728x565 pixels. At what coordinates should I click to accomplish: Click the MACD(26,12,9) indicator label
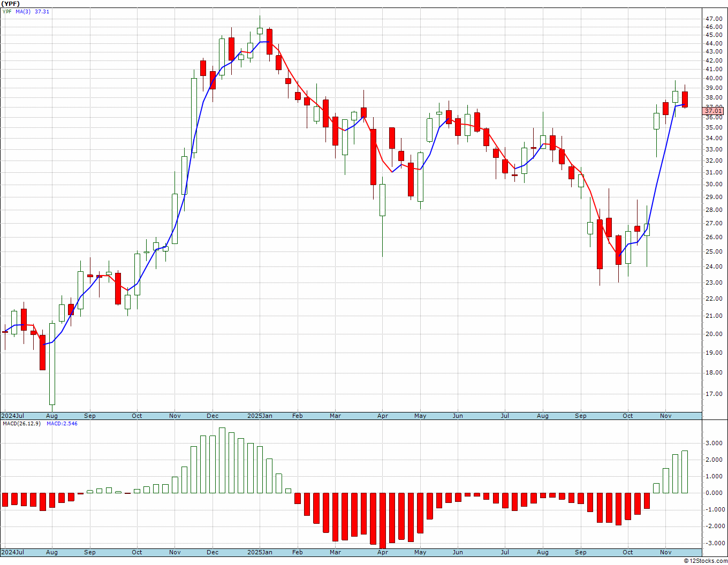tap(22, 423)
